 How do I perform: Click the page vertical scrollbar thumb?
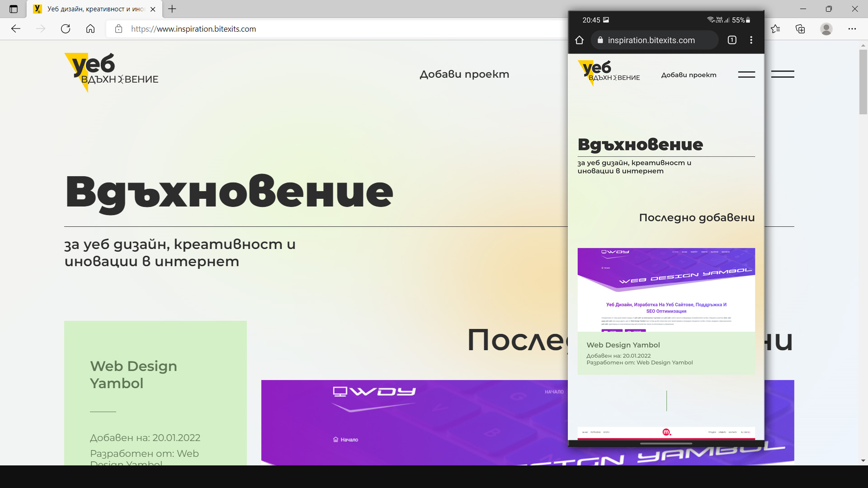coord(863,81)
